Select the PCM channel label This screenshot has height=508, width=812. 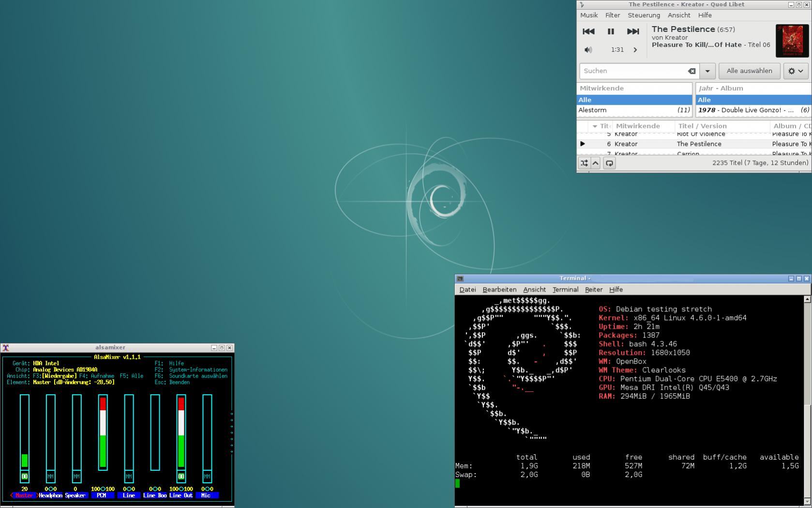(x=103, y=495)
